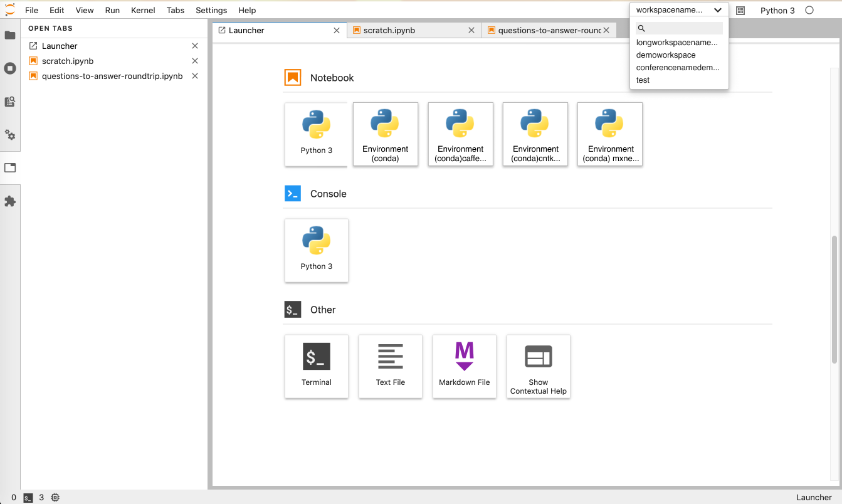
Task: Click the Console section blue icon
Action: 293,194
